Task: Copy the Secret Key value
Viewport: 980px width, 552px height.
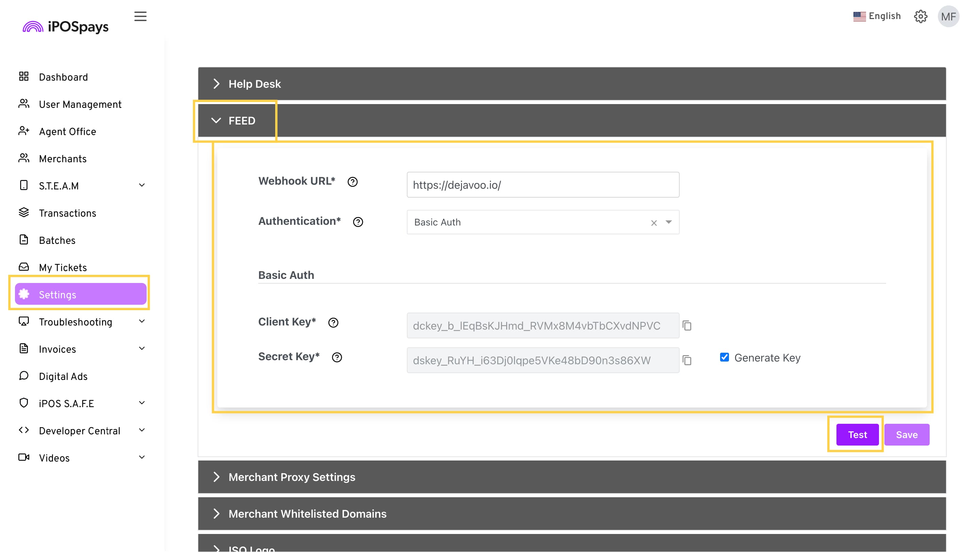Action: pos(687,361)
